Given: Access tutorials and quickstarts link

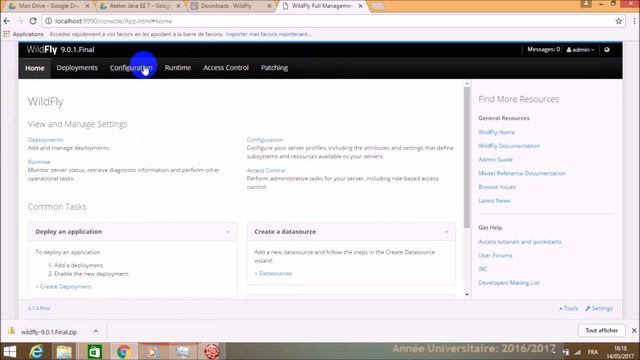Looking at the screenshot, I should click(x=520, y=242).
